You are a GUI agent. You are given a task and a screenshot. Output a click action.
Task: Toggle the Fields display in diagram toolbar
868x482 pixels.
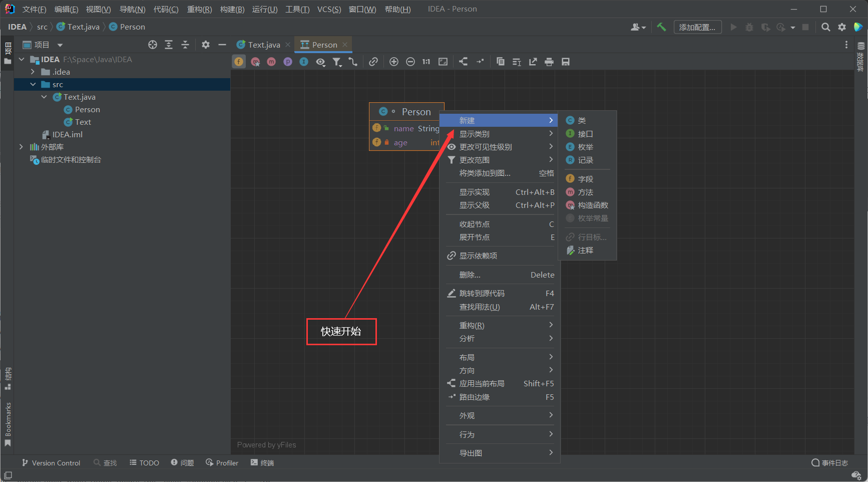pyautogui.click(x=239, y=62)
